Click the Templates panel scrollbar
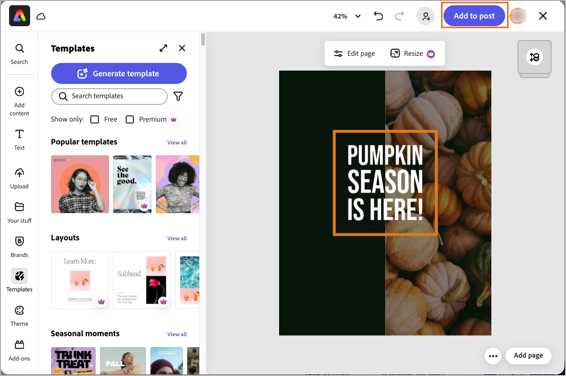The image size is (566, 376). 203,40
